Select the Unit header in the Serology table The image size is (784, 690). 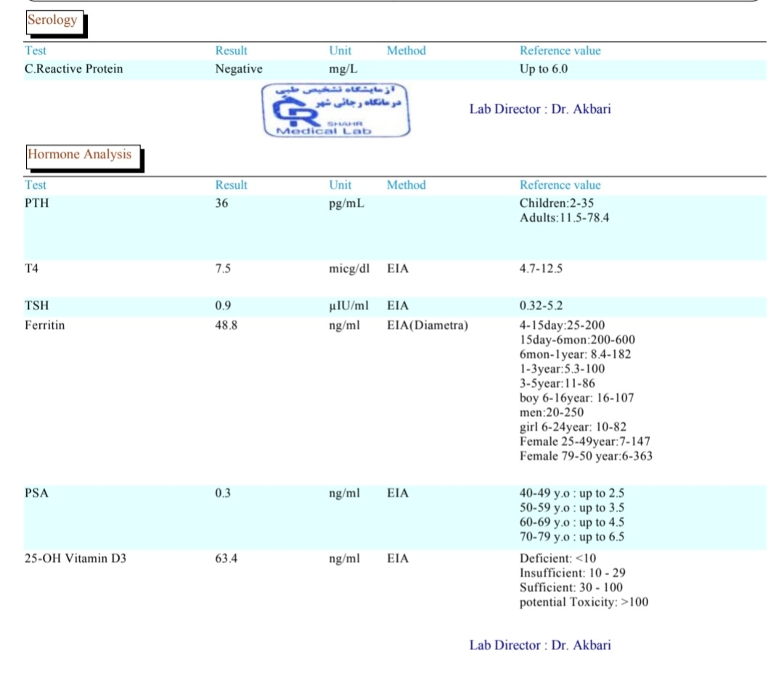click(x=340, y=51)
